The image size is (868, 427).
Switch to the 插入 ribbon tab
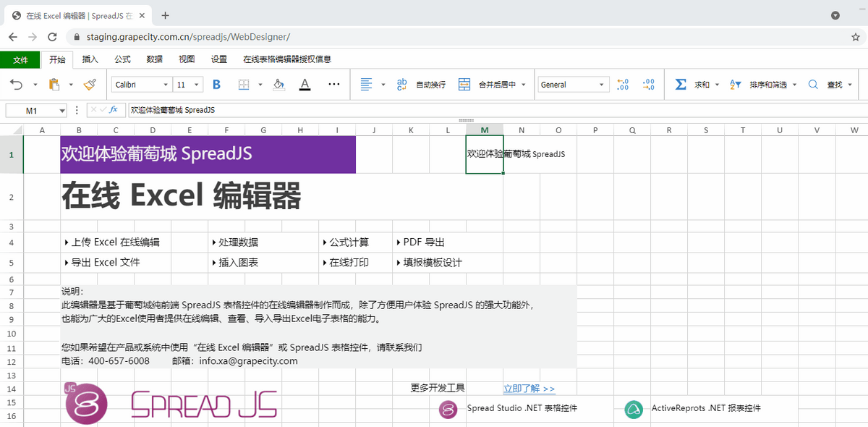point(90,59)
